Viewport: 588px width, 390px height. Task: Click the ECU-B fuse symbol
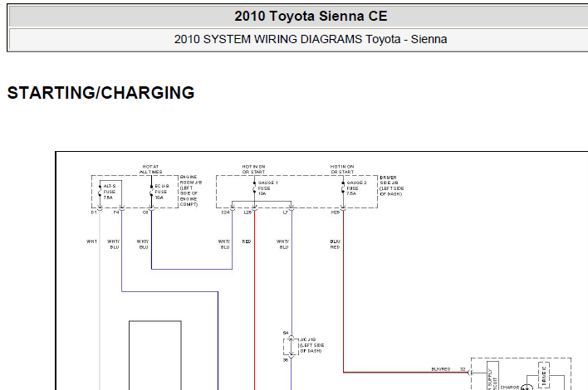click(151, 192)
